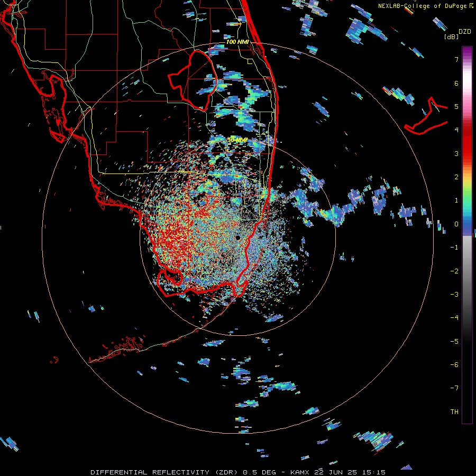
Task: Click the TH threshold label on scale
Action: tap(454, 412)
